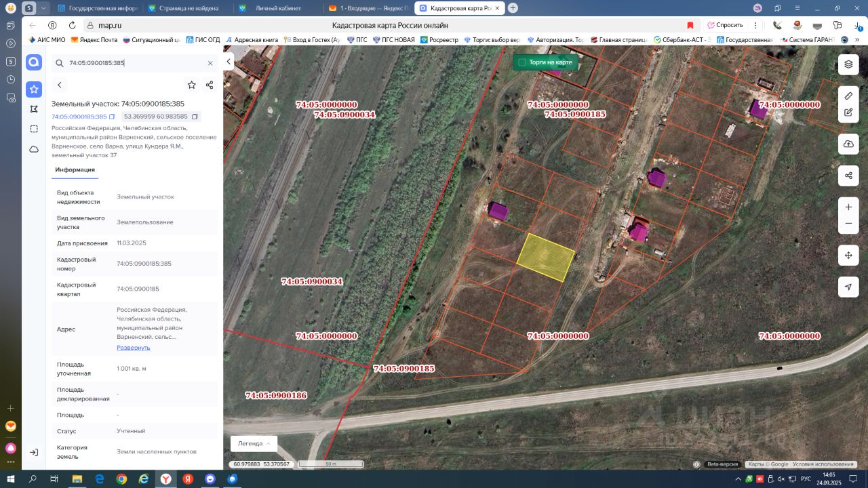Click the cloud upload button on map
This screenshot has height=488, width=868.
848,144
